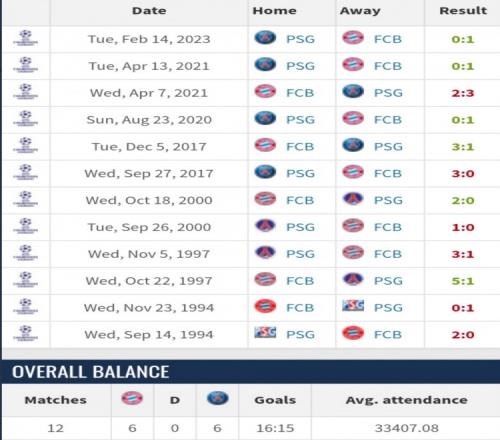The height and width of the screenshot is (440, 500).
Task: Click FCB away crest in Aug 23, 2020 row
Action: (x=353, y=118)
